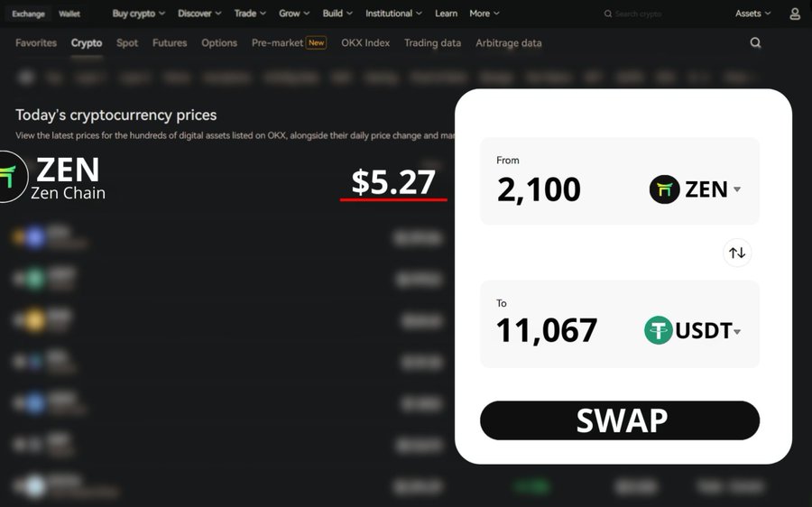Image resolution: width=812 pixels, height=507 pixels.
Task: Open the user profile icon
Action: [794, 14]
